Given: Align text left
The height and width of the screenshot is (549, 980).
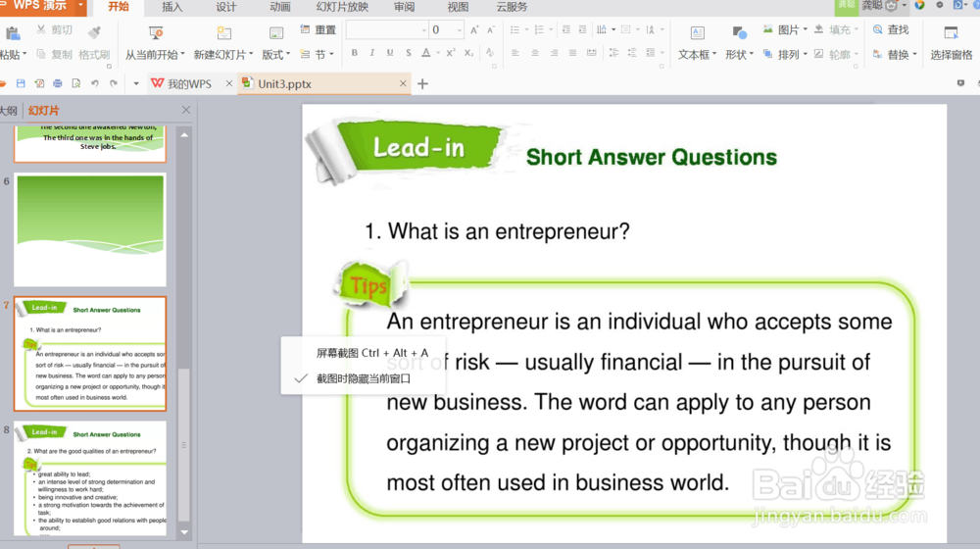Looking at the screenshot, I should pos(515,53).
